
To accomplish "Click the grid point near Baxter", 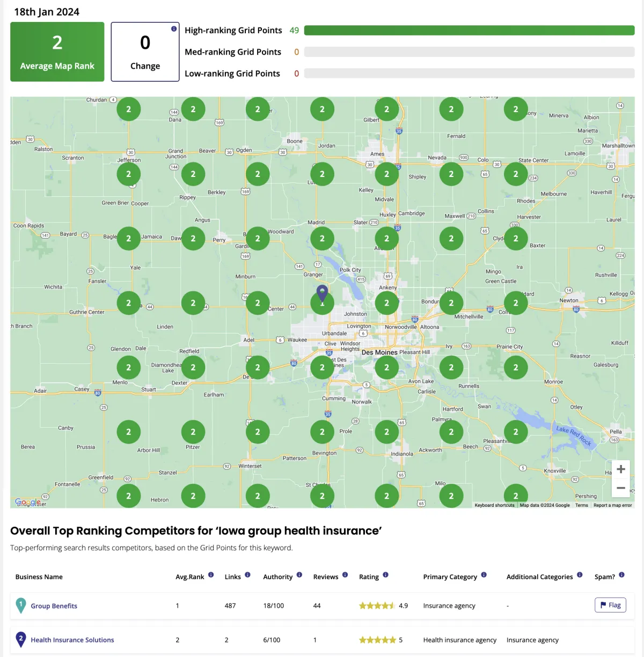I will pyautogui.click(x=516, y=238).
